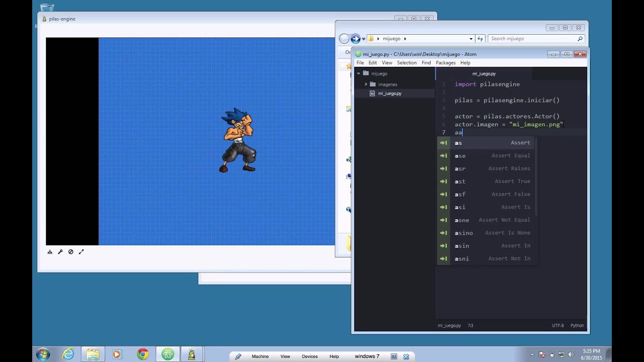Click the "mi_imagen.png" string on line 6
This screenshot has height=362, width=644.
coord(536,124)
